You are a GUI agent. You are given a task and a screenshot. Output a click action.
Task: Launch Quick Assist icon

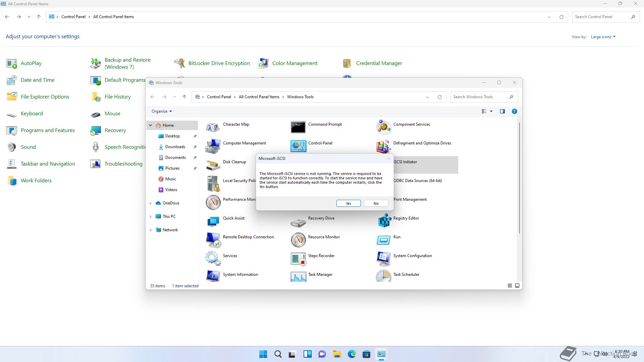(213, 221)
